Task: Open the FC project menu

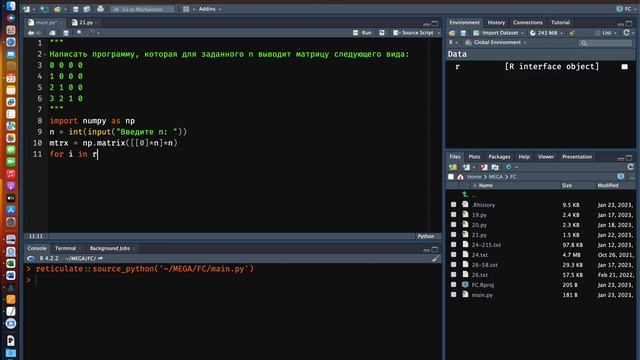Action: [626, 9]
